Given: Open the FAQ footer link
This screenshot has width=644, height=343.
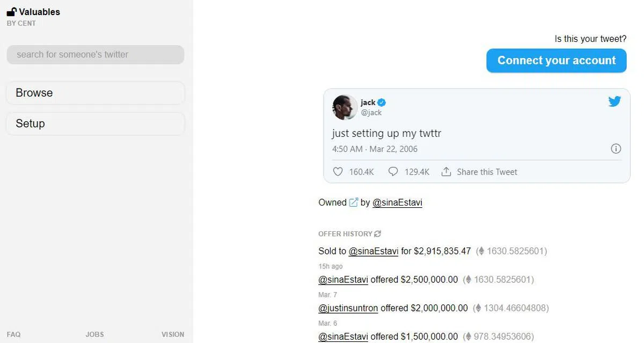Looking at the screenshot, I should 14,334.
